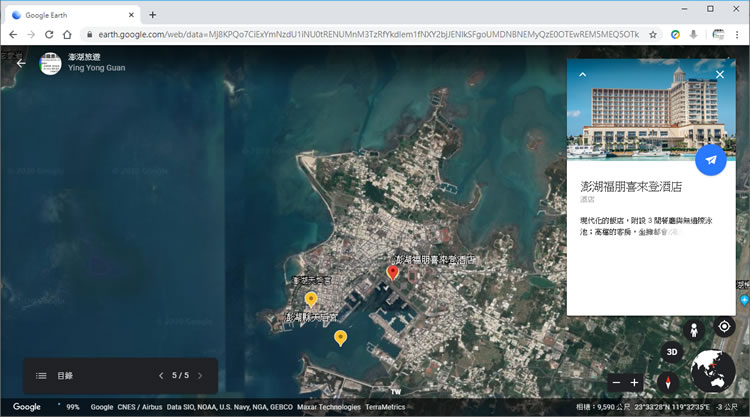Bookmark this page with the star
The width and height of the screenshot is (750, 417).
coord(652,34)
